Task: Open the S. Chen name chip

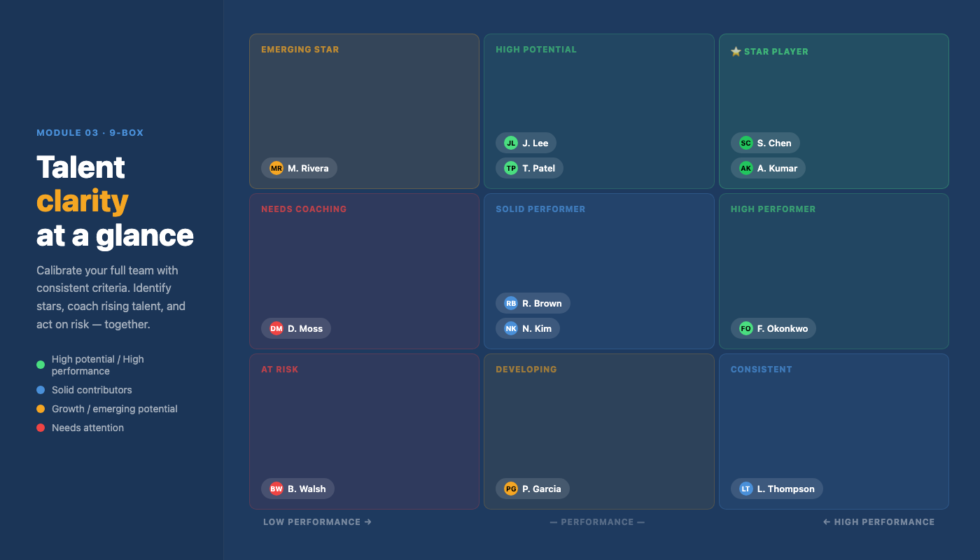Action: (x=765, y=143)
